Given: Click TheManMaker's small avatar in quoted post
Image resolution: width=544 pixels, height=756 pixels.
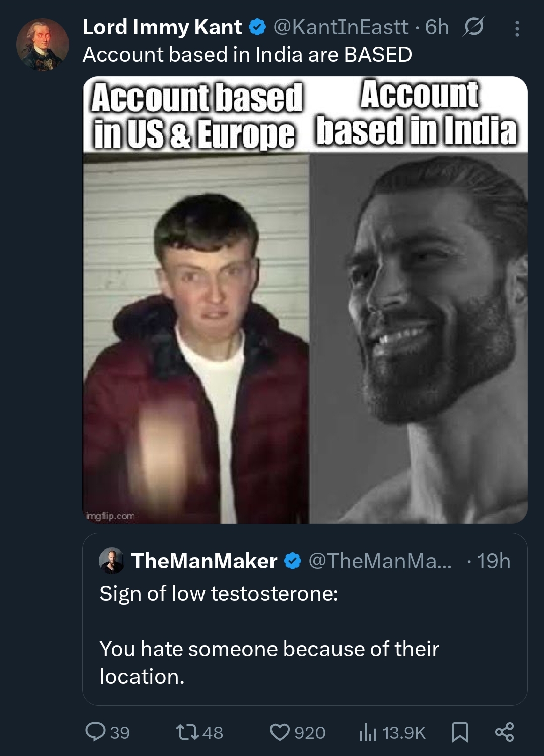Looking at the screenshot, I should pos(111,561).
